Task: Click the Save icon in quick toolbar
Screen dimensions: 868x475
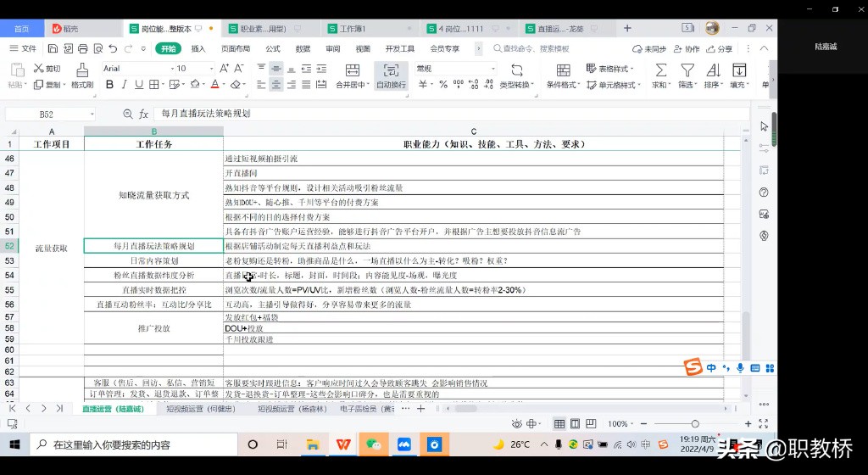Action: 53,48
